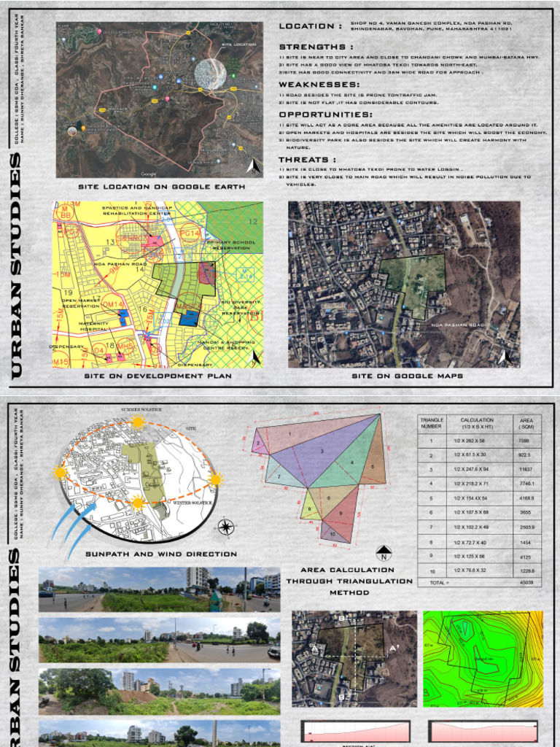The width and height of the screenshot is (560, 747).
Task: Click the 'Area (SQM)' column header
Action: click(x=526, y=424)
